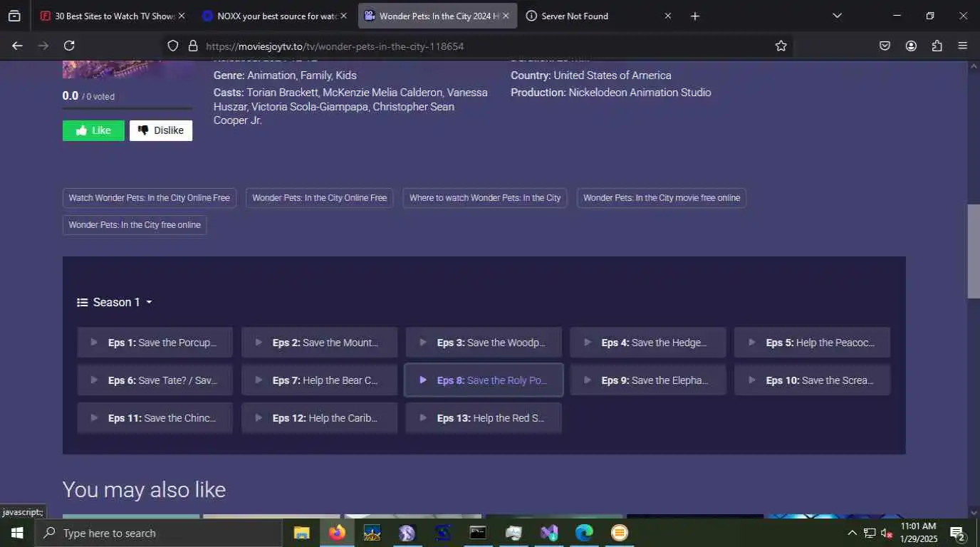This screenshot has width=980, height=547.
Task: Open File Explorer from the taskbar
Action: pos(302,533)
